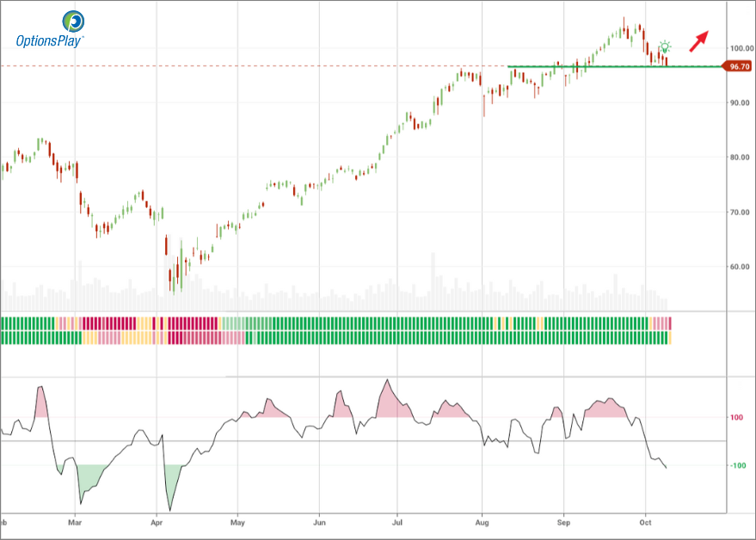Click the Mar label on time axis
The image size is (756, 540).
click(x=76, y=521)
